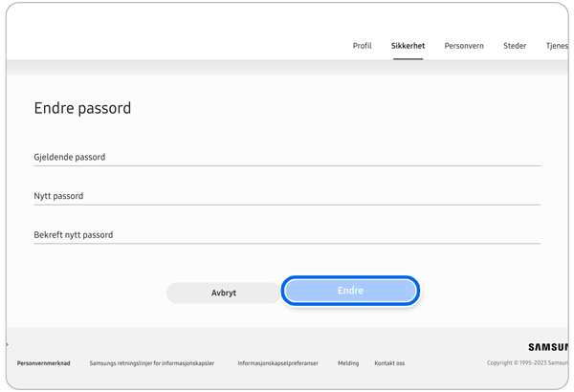
Task: Click the Bekreft nytt passord field
Action: coord(287,235)
